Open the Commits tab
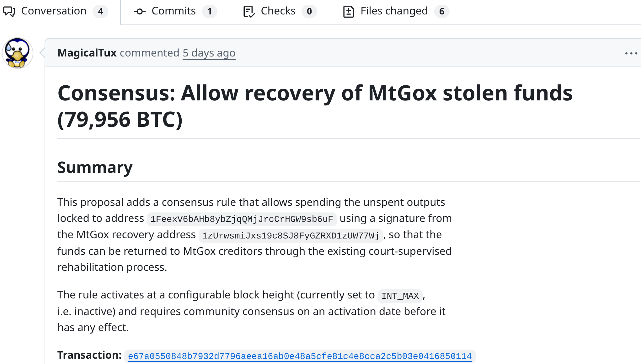Viewport: 641px width, 364px height. coord(174,11)
